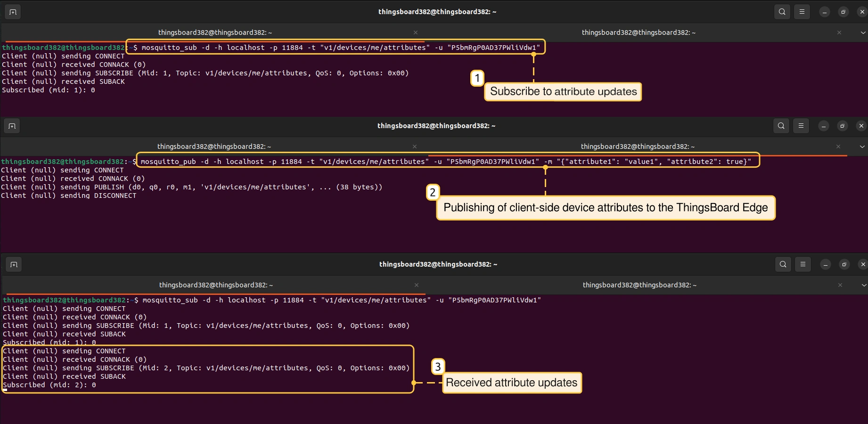Switch to second tab in bottom terminal
The image size is (868, 424).
(x=639, y=285)
